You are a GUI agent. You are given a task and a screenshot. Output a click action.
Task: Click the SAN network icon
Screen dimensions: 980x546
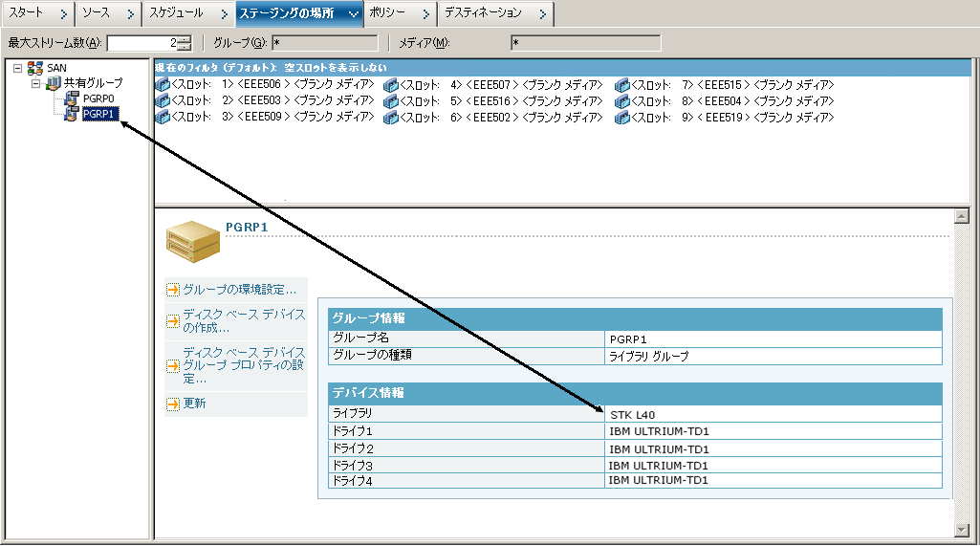tap(35, 68)
